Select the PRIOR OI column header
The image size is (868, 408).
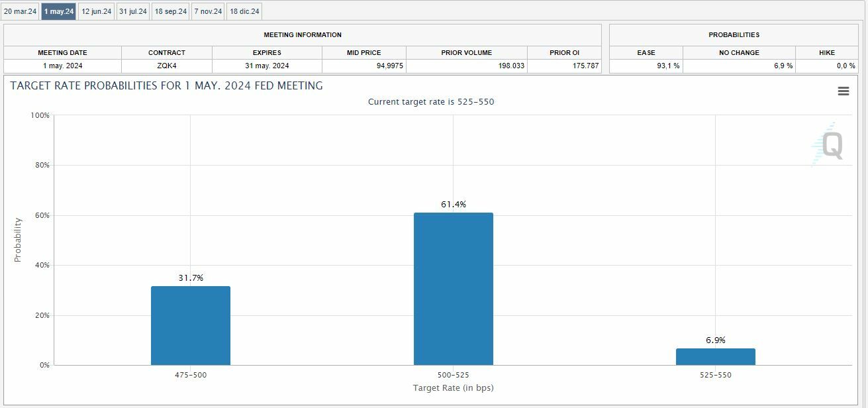pos(564,52)
